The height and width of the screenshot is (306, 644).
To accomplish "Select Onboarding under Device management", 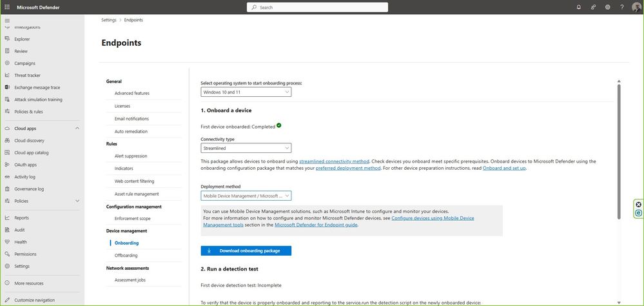I will [126, 243].
